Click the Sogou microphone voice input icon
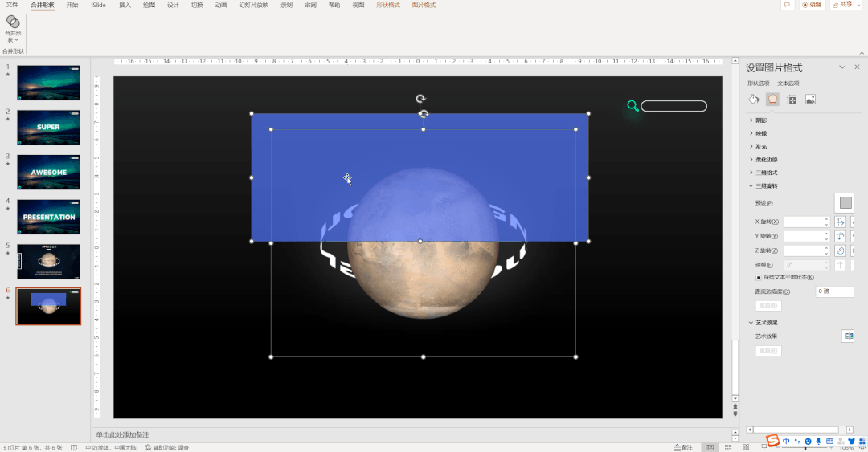 coord(819,442)
